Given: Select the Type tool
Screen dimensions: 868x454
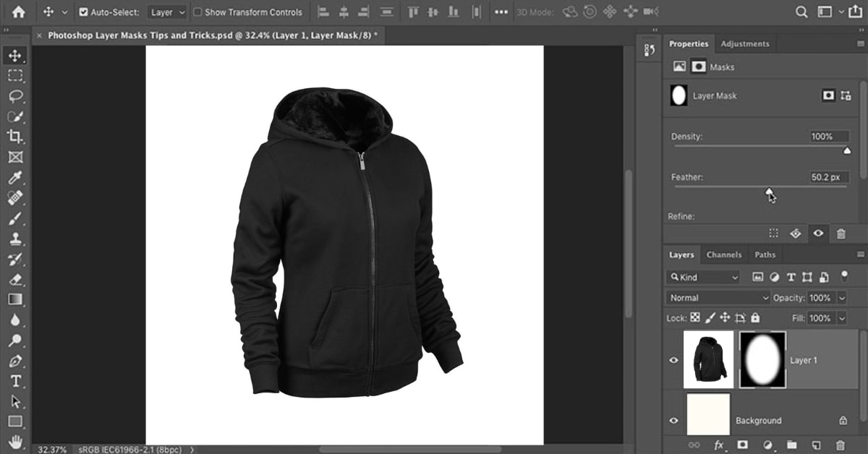Looking at the screenshot, I should 15,381.
